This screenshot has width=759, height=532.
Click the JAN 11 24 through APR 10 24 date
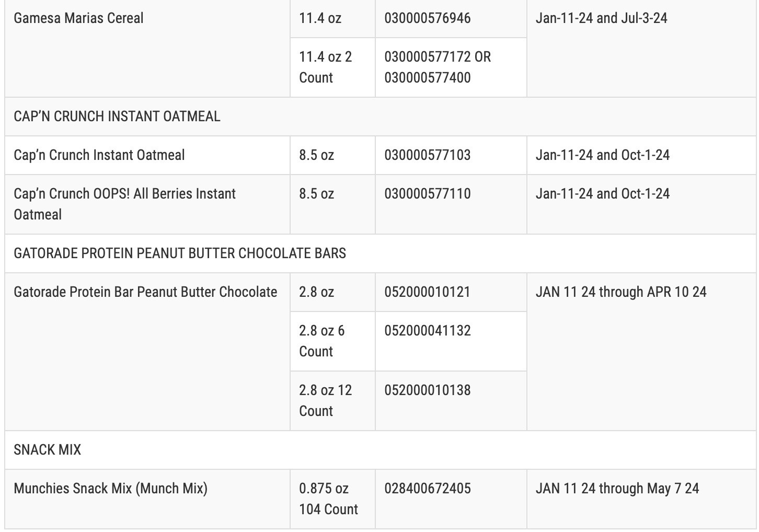pos(621,292)
